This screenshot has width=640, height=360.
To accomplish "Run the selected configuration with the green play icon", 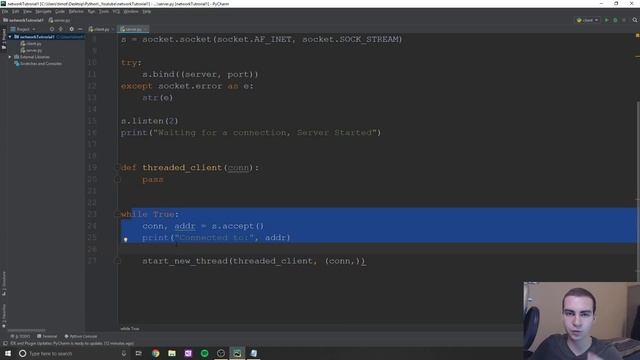I will point(607,20).
